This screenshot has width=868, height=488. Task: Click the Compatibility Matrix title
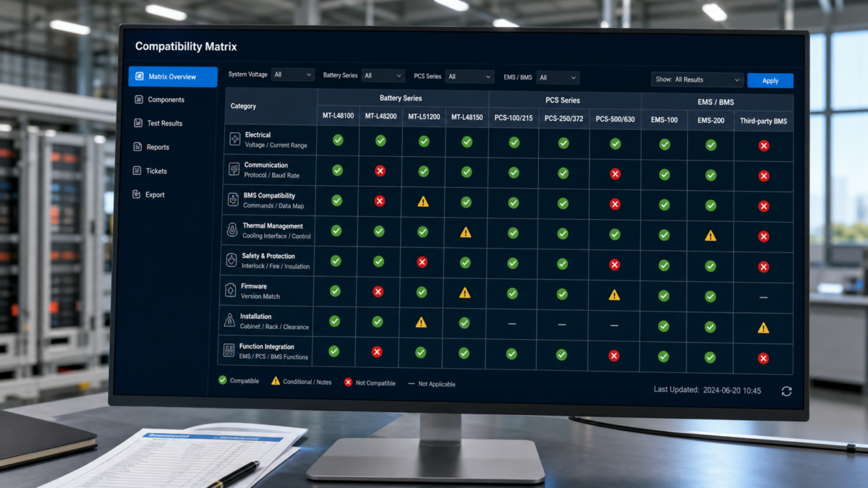(186, 47)
